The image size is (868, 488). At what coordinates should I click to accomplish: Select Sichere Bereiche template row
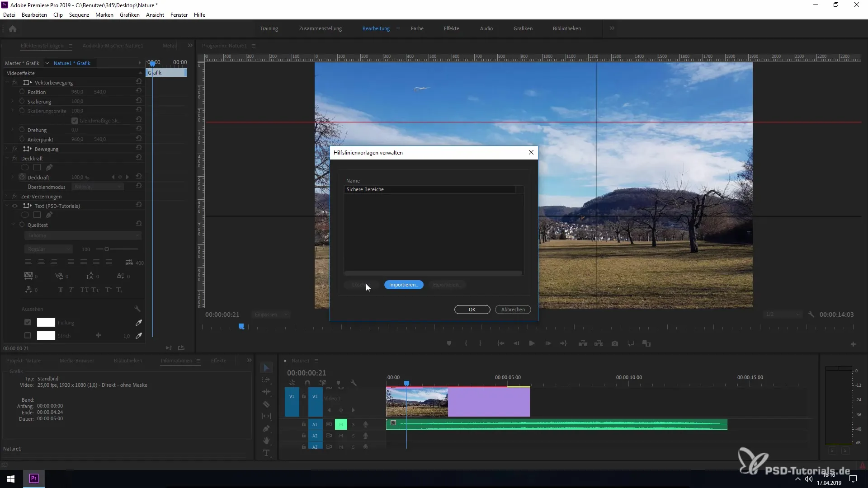tap(429, 189)
